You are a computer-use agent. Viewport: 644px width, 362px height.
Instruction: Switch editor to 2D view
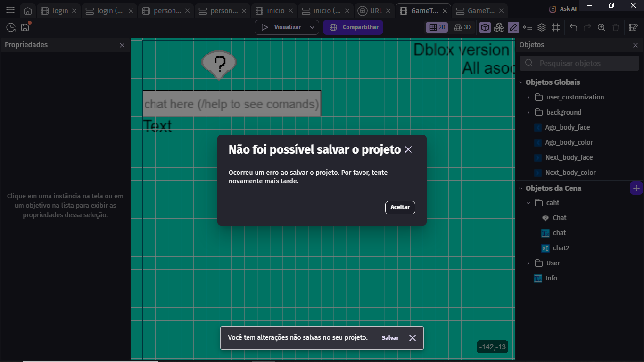tap(437, 27)
